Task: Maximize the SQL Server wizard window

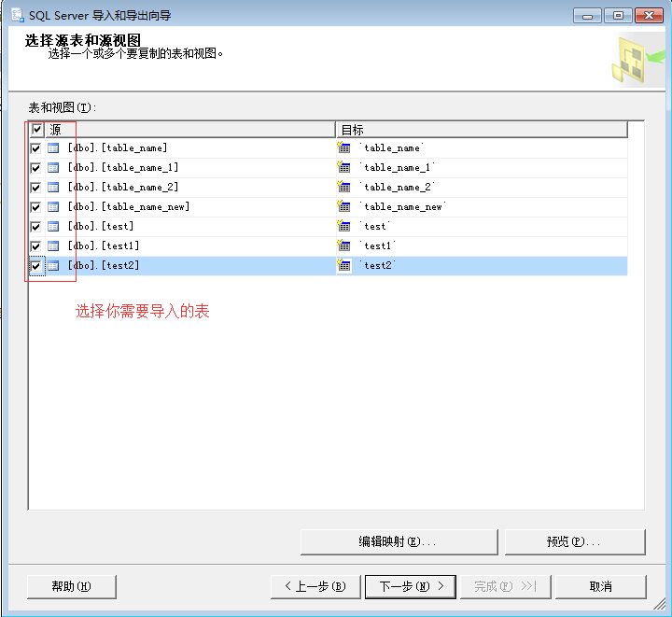Action: point(618,16)
